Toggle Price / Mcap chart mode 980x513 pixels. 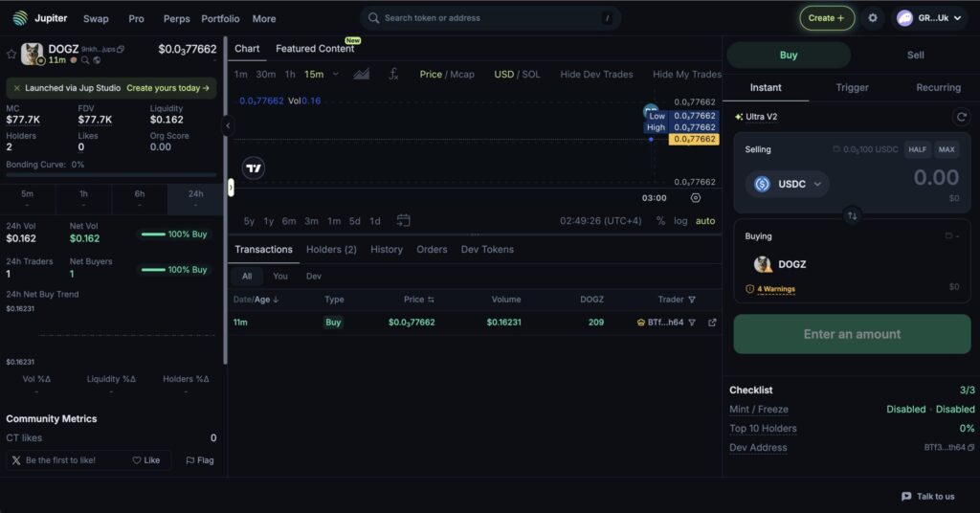(447, 75)
